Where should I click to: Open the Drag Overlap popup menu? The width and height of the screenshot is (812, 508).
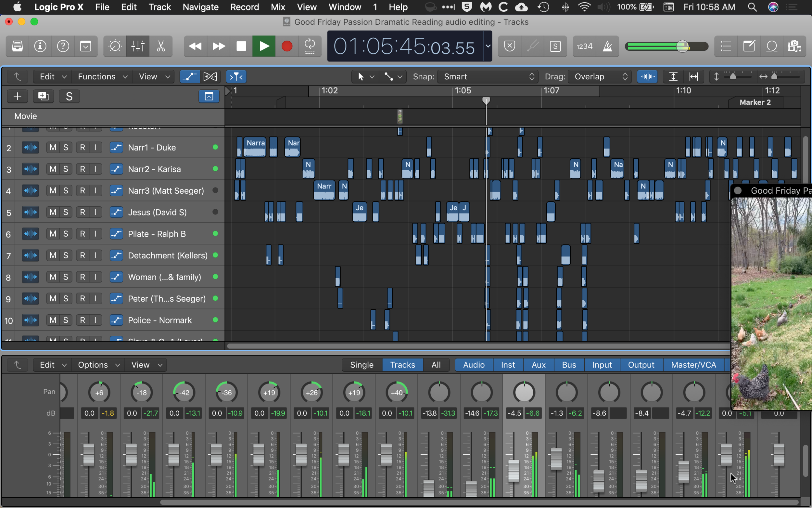click(x=600, y=77)
